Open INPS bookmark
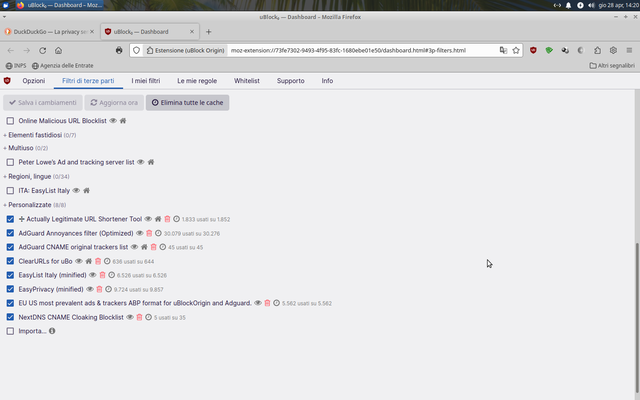The width and height of the screenshot is (640, 400). (x=16, y=66)
